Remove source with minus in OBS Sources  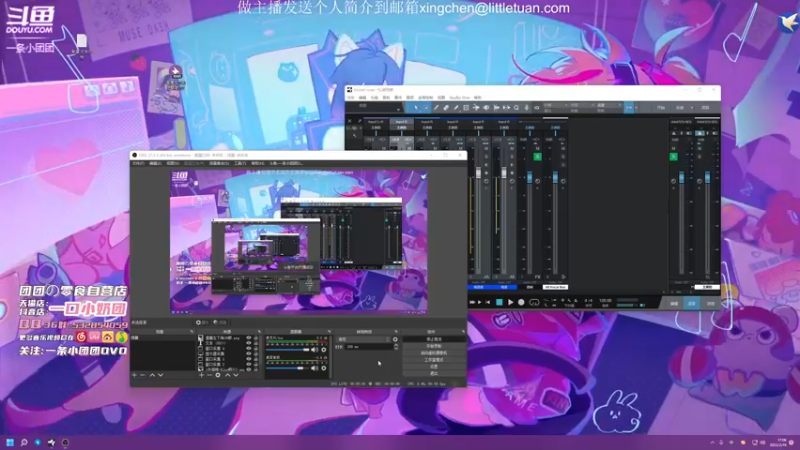click(210, 375)
